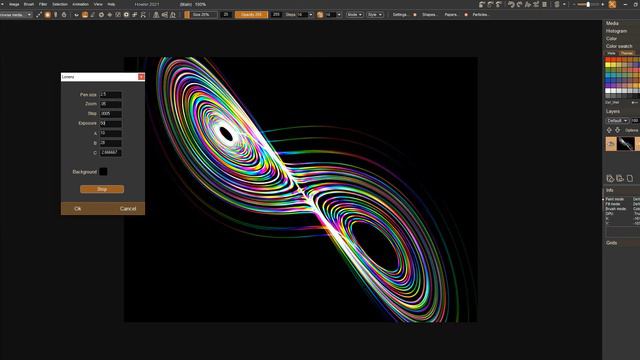Screen dimensions: 640x360
Task: Expand the Media panel
Action: [x=612, y=23]
